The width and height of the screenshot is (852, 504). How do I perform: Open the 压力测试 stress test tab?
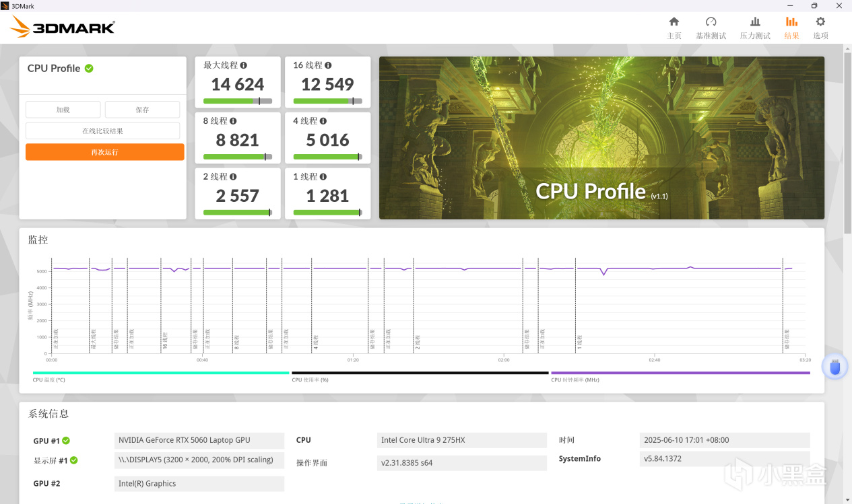[x=755, y=28]
